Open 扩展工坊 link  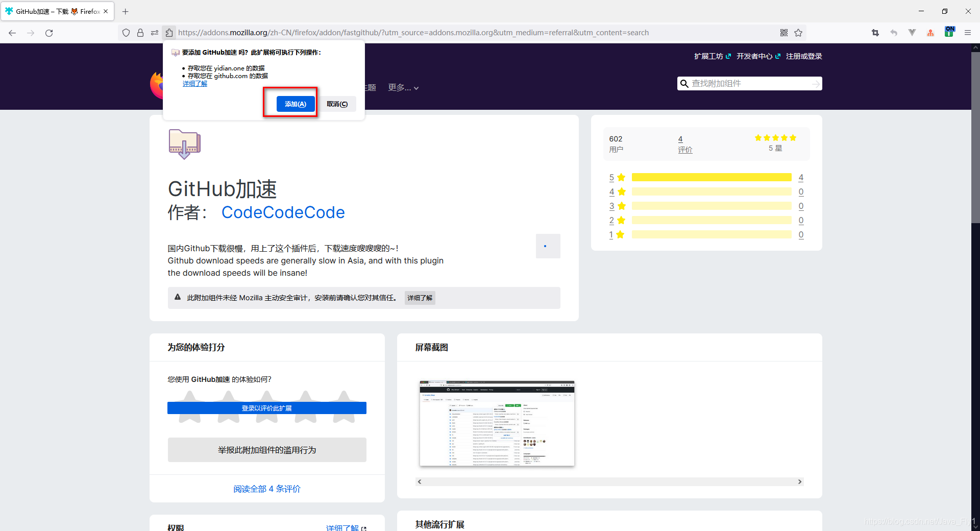click(x=713, y=56)
